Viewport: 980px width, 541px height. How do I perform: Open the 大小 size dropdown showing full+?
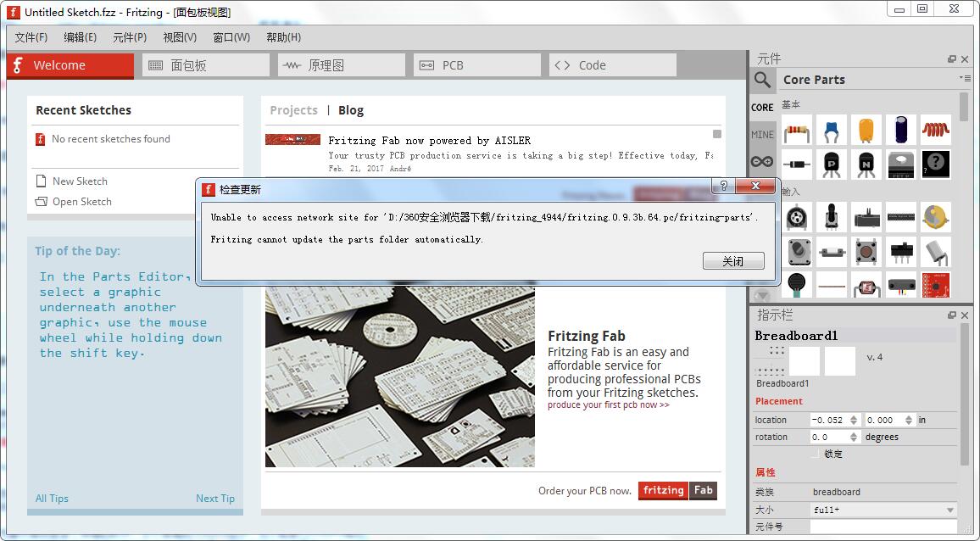(883, 510)
